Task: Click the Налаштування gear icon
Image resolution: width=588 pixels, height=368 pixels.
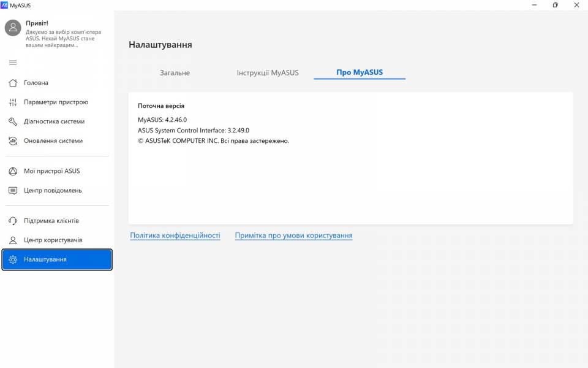Action: (13, 259)
